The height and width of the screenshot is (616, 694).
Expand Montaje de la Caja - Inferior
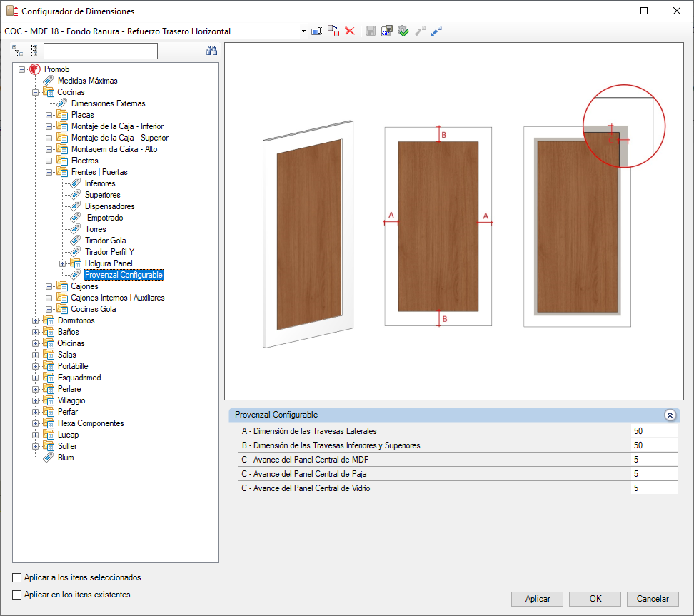(49, 126)
